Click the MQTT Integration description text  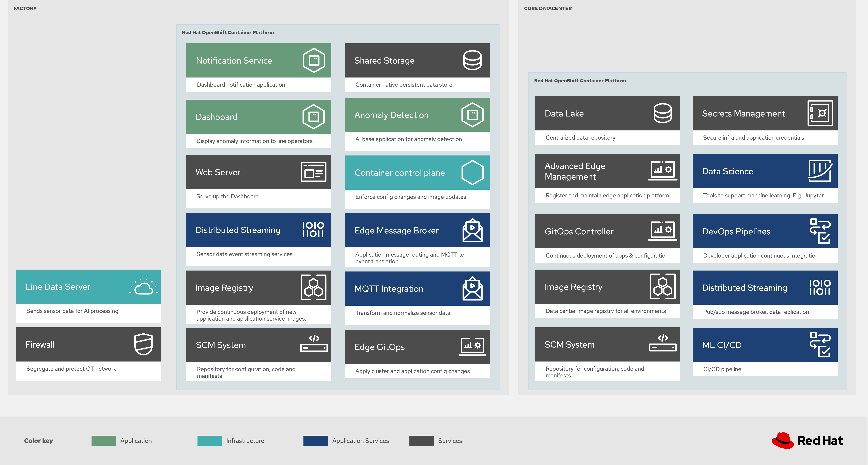coord(403,313)
